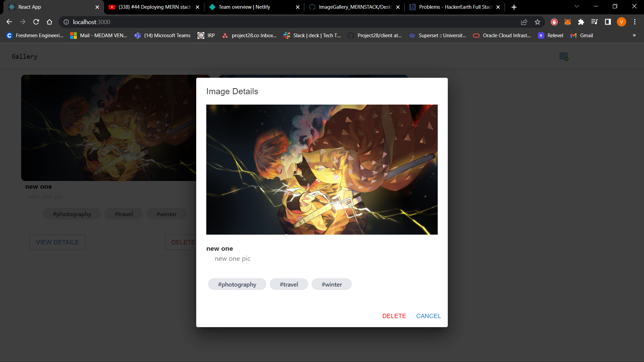Close the HackerEarth Problems tab
This screenshot has width=644, height=362.
[x=498, y=7]
